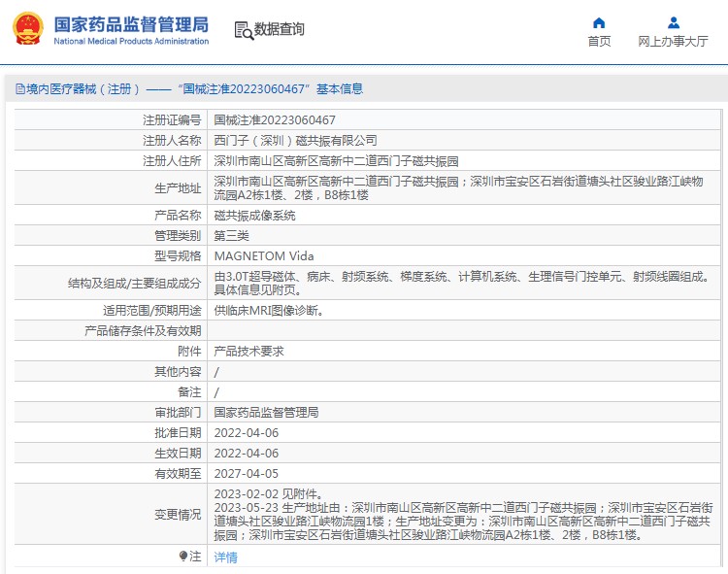Select 供临床MRI图像诊断。 value
This screenshot has height=574, width=728.
pyautogui.click(x=269, y=311)
